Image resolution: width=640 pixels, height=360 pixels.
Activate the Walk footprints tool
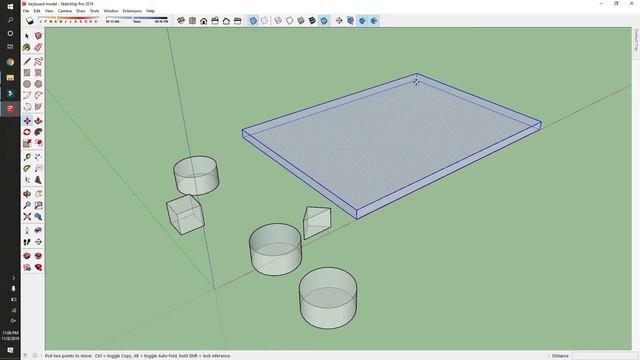(x=27, y=242)
